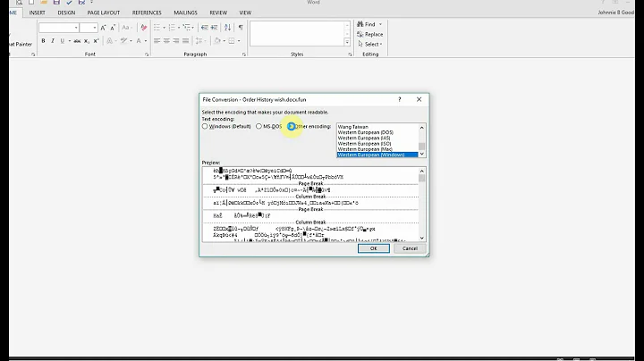This screenshot has width=644, height=361.
Task: Click the Subscript icon
Action: coord(87,40)
